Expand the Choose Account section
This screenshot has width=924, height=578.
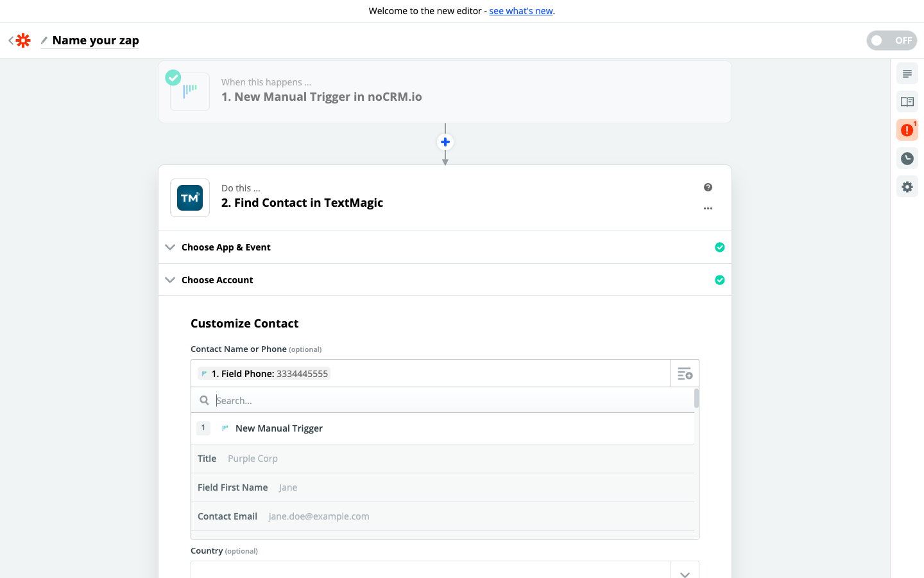click(x=217, y=280)
